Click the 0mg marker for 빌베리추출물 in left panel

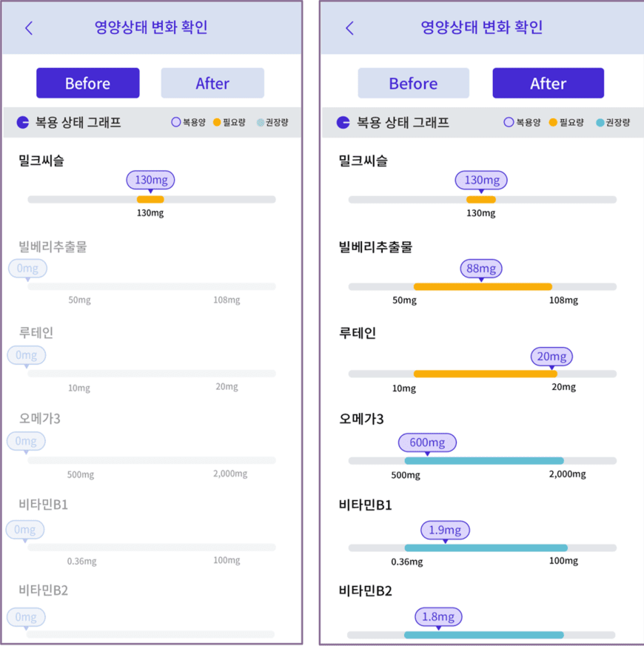(27, 268)
